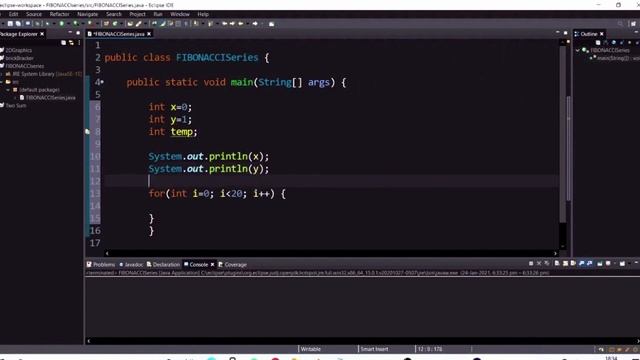
Task: Maximize the code editor area
Action: pos(566,33)
